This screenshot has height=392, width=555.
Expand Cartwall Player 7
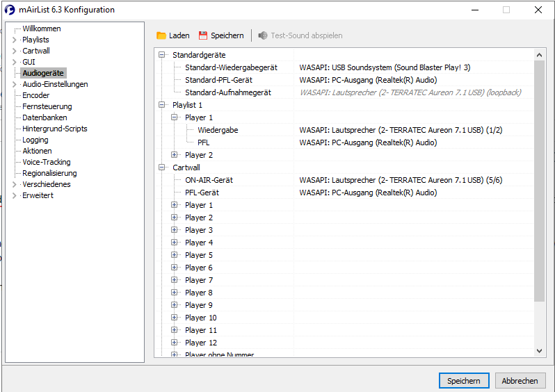coord(174,280)
